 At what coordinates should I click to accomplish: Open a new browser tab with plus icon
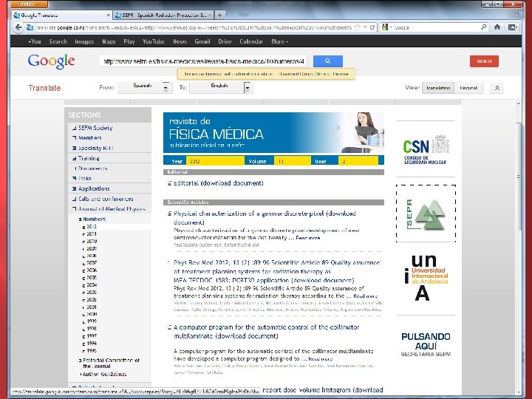pos(220,15)
